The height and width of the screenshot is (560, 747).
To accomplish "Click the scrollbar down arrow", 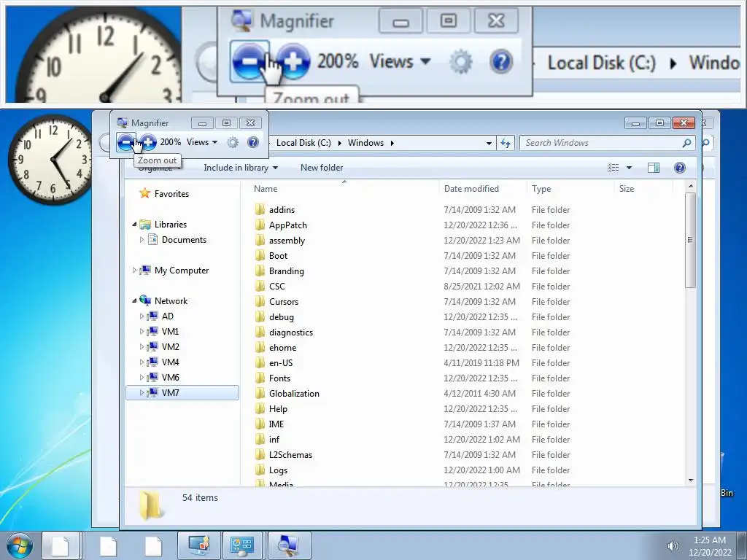I will 691,480.
